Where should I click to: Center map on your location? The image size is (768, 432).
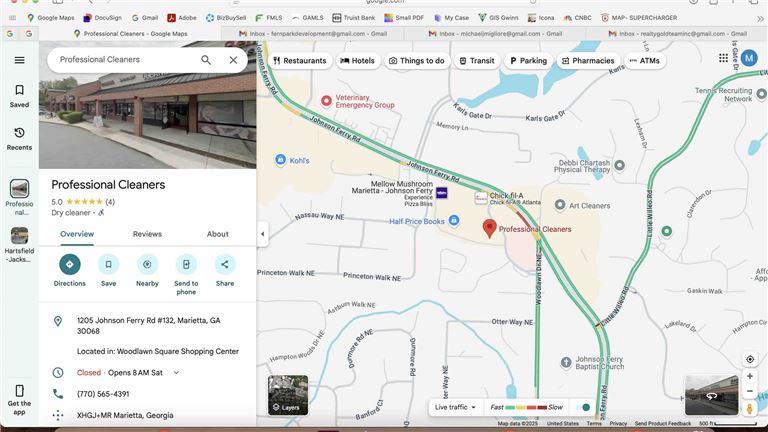coord(750,359)
